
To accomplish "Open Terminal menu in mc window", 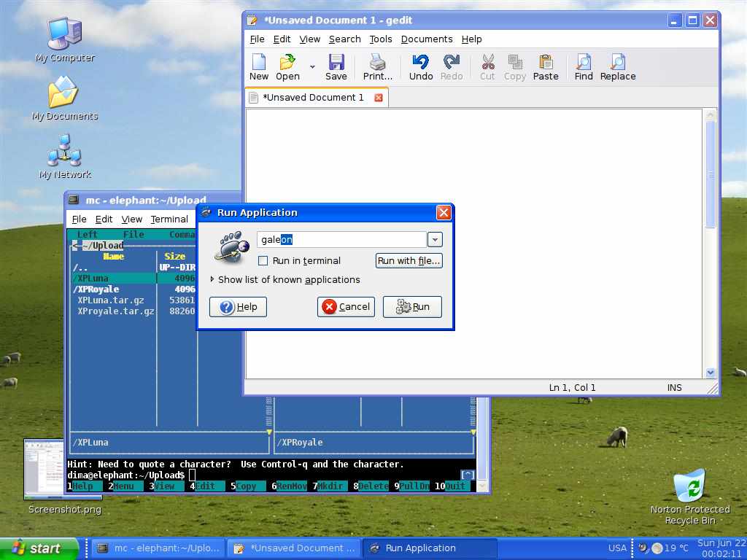I will (169, 219).
